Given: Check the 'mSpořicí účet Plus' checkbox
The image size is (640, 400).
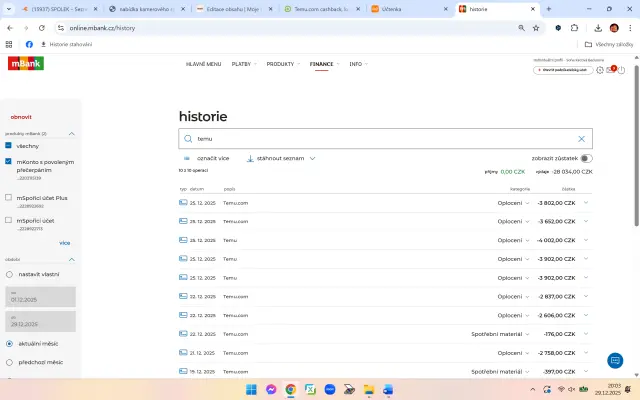Looking at the screenshot, I should [x=9, y=198].
